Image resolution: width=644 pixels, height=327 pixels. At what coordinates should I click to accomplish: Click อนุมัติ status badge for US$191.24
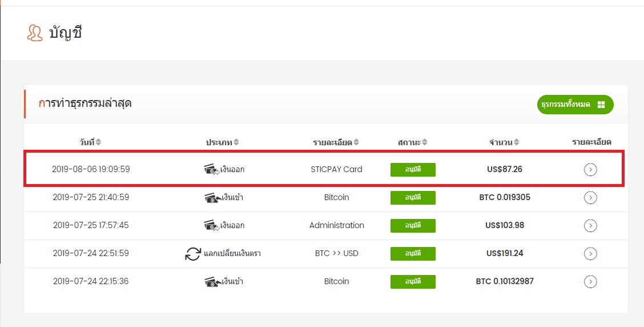pos(413,253)
